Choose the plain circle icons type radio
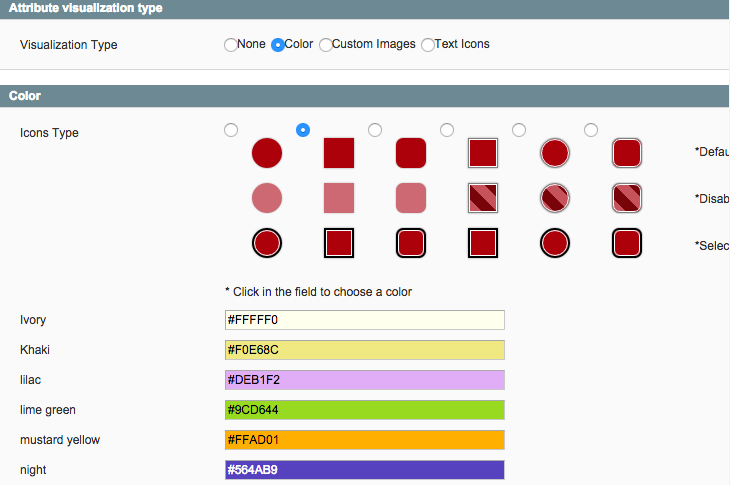The image size is (730, 485). click(x=231, y=130)
